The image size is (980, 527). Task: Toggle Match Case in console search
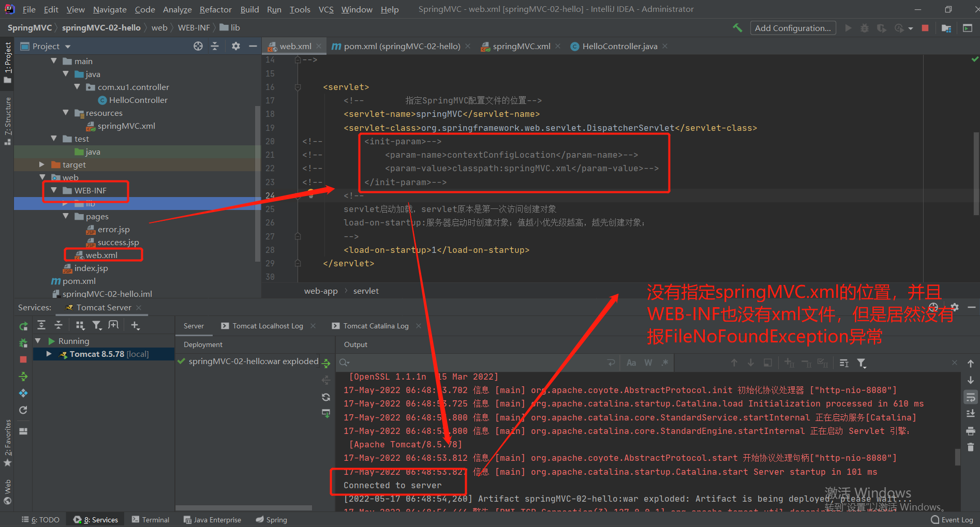click(x=631, y=363)
